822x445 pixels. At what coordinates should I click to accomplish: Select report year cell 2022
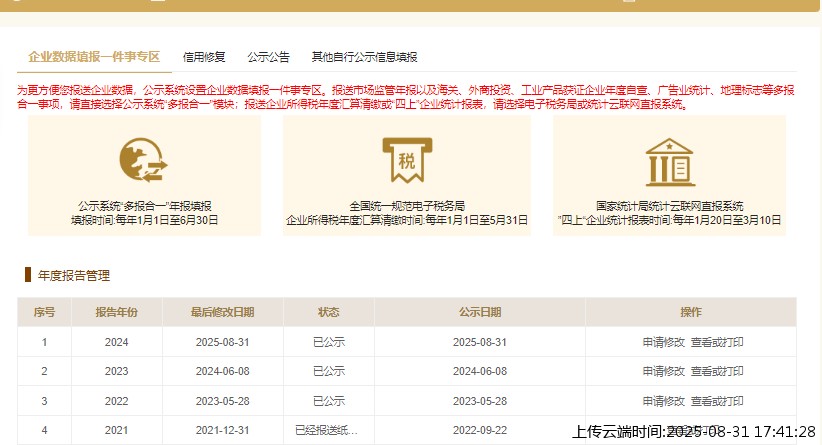click(x=116, y=401)
